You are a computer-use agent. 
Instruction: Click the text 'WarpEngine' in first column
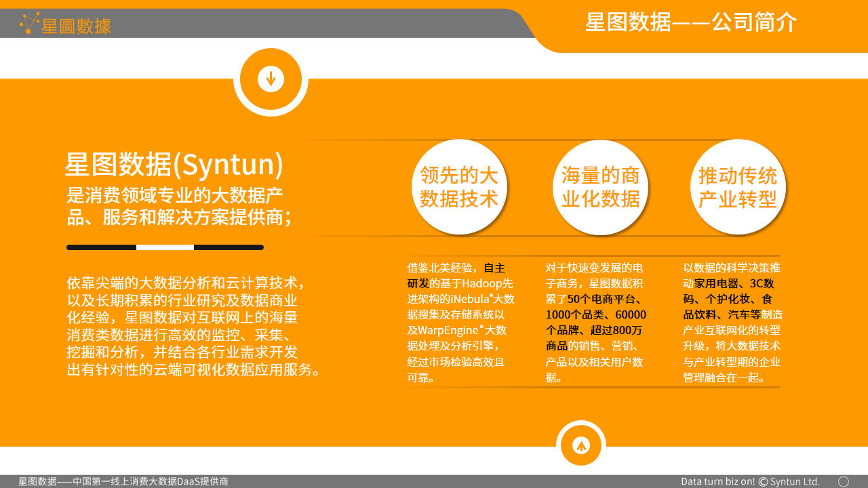(x=448, y=330)
